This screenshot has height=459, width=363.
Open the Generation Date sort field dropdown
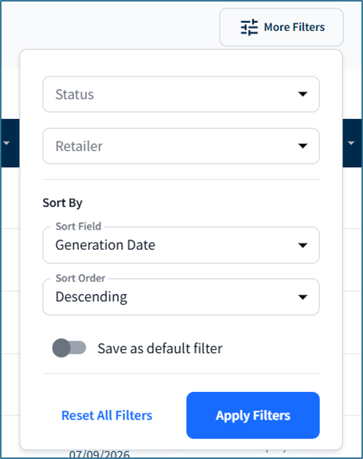(x=181, y=245)
